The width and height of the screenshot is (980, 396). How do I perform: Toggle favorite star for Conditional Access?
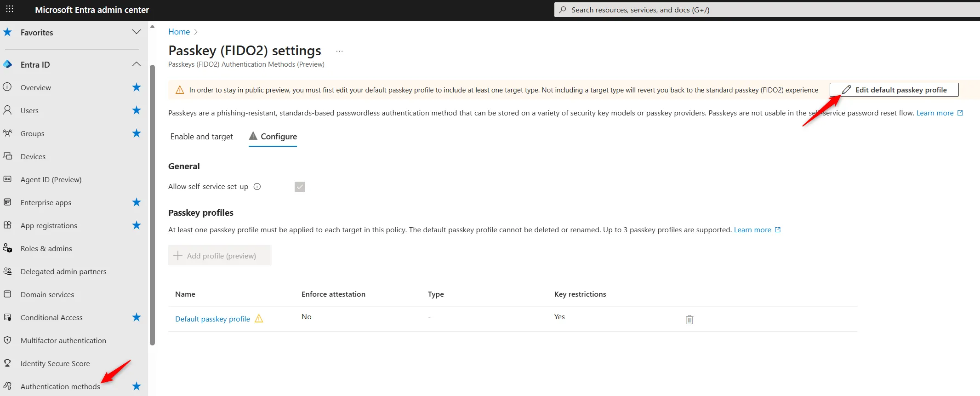coord(137,317)
